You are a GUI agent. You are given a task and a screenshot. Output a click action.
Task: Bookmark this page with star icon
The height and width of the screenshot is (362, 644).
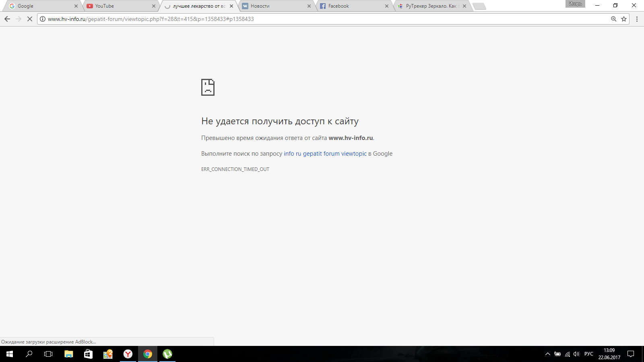coord(624,19)
